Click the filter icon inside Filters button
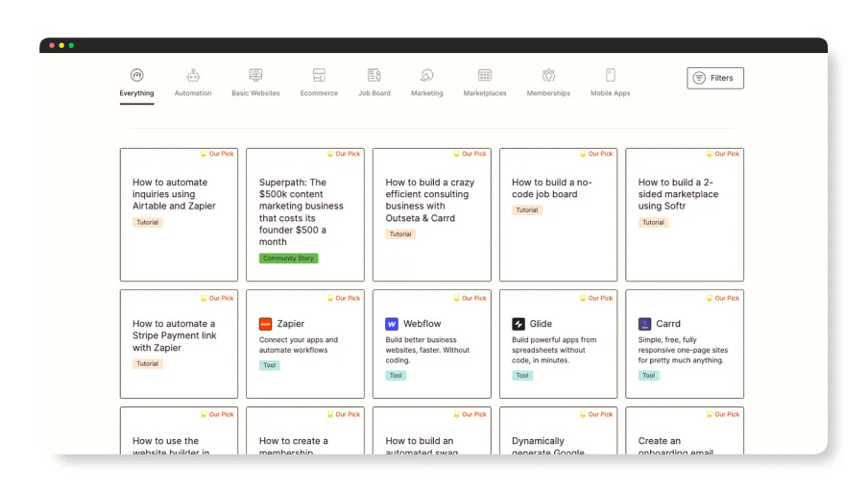The image size is (868, 492). pos(699,78)
